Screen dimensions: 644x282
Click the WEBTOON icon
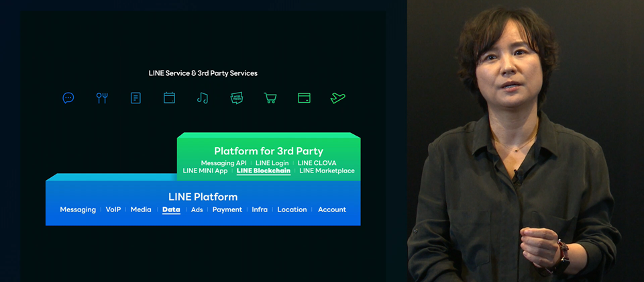237,98
